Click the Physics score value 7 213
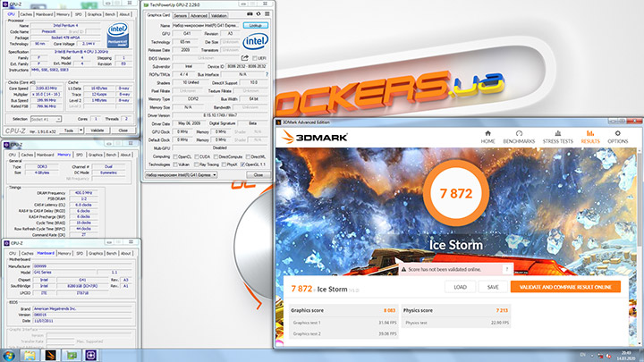644x362 pixels. [502, 310]
